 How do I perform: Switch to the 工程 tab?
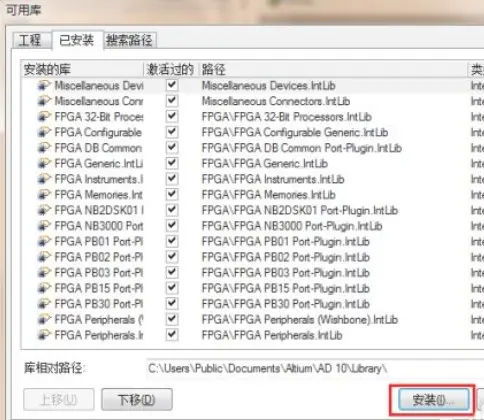tap(31, 40)
